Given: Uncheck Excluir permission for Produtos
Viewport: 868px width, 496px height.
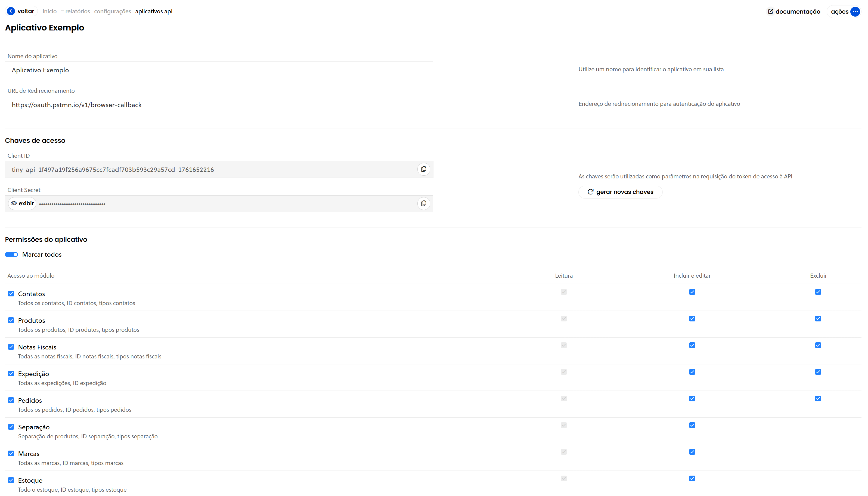Looking at the screenshot, I should pyautogui.click(x=818, y=318).
